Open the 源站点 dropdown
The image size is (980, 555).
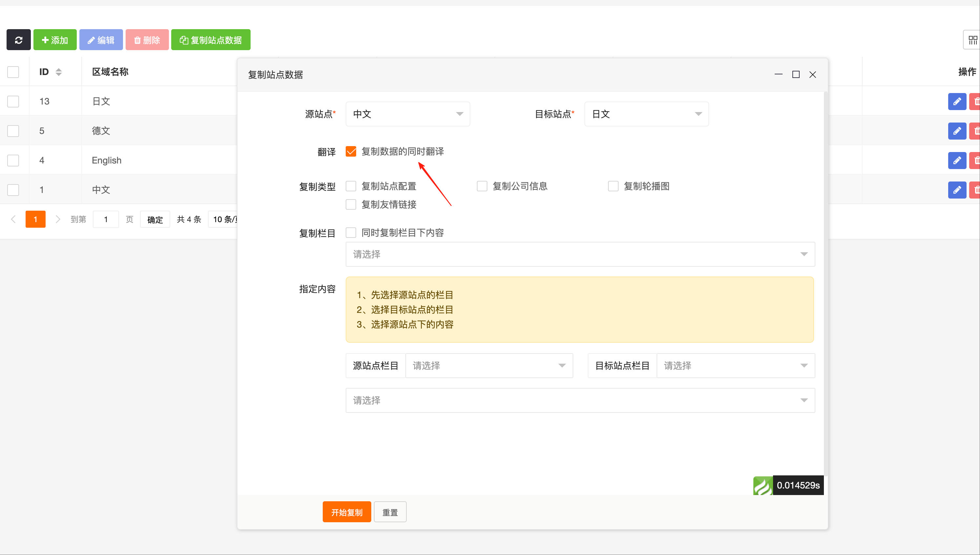click(407, 114)
